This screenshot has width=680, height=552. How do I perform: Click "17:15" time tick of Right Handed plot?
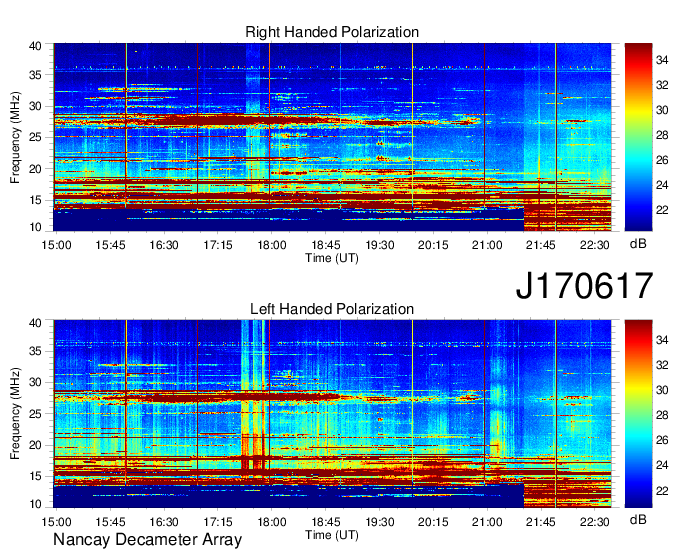218,245
